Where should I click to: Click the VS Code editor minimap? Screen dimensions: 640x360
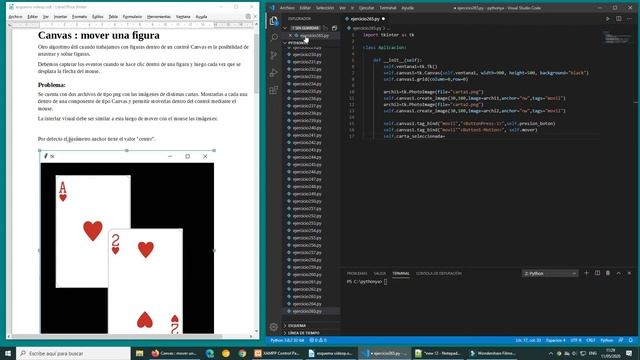coord(617,38)
